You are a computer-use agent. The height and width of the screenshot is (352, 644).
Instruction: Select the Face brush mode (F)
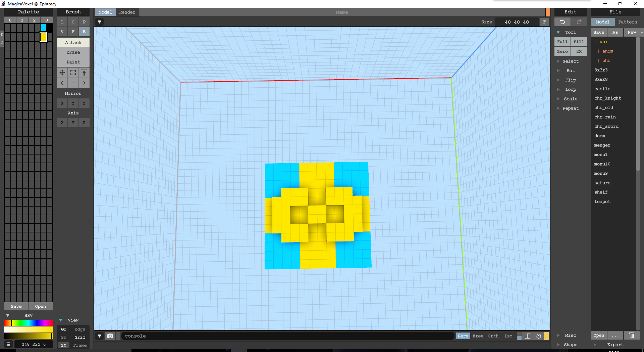[x=73, y=32]
